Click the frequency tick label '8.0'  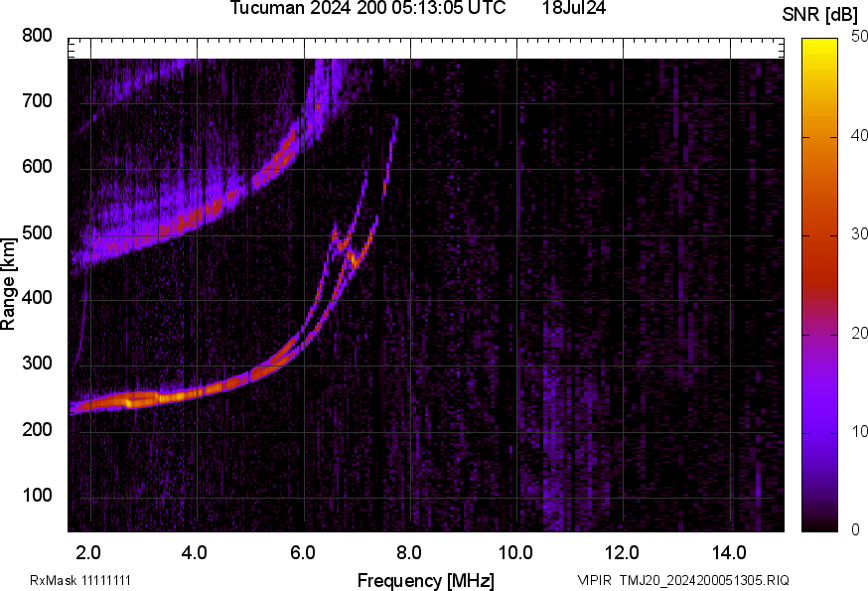pos(409,553)
